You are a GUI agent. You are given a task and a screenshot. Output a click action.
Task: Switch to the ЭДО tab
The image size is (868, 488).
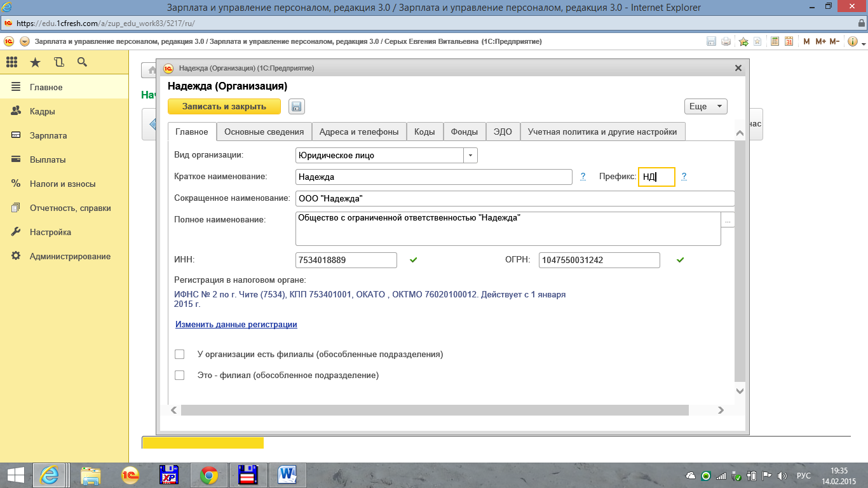coord(503,132)
